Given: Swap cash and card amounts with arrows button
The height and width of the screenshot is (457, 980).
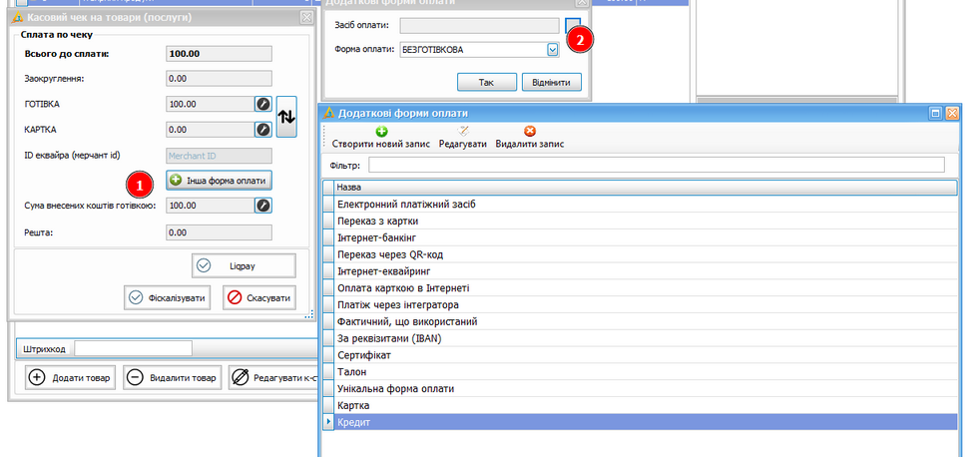Looking at the screenshot, I should coord(286,117).
